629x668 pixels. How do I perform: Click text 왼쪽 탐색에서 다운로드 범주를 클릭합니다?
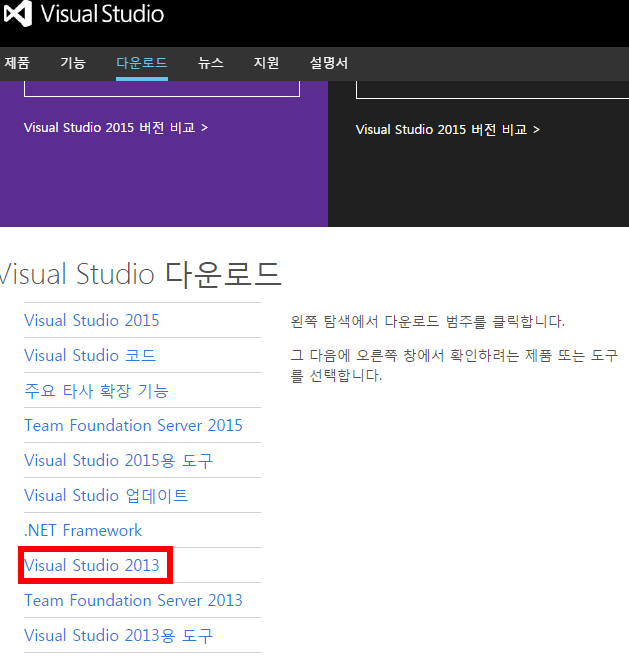click(427, 321)
